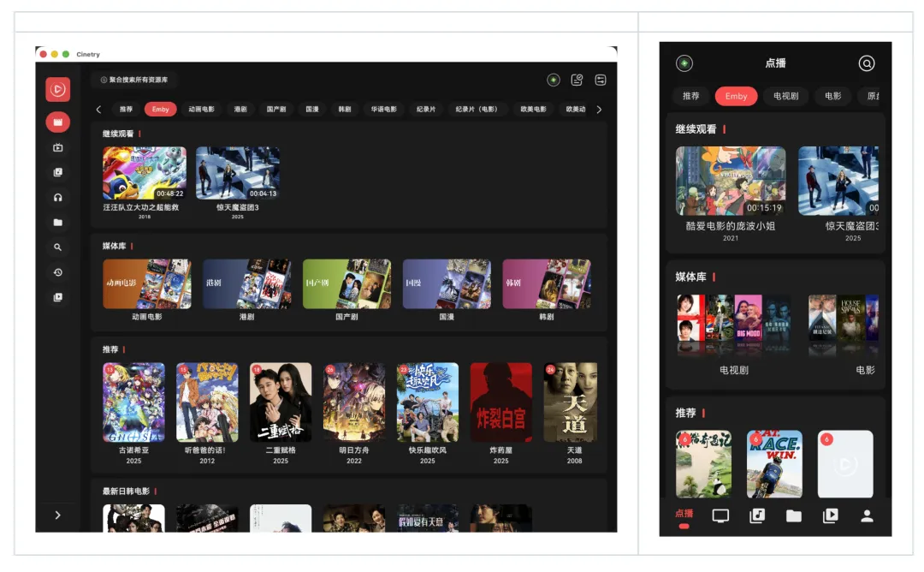Screen dimensions: 924x572
Task: Open the headphones audio icon in desktop sidebar
Action: coord(58,198)
